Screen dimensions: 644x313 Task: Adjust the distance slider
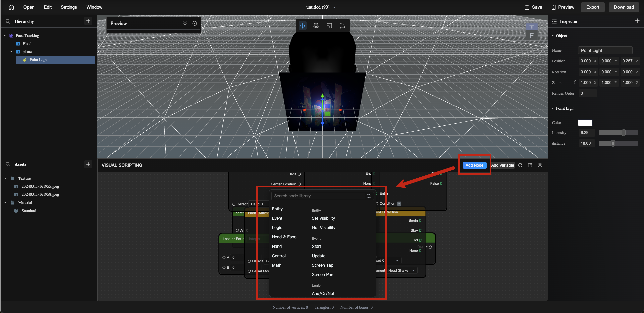(x=618, y=143)
